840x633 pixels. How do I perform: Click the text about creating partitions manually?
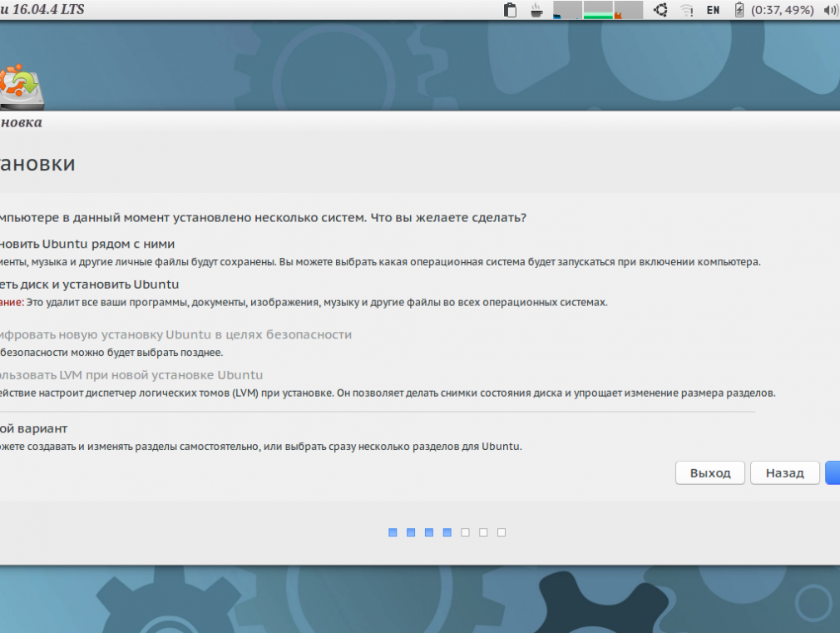point(261,447)
